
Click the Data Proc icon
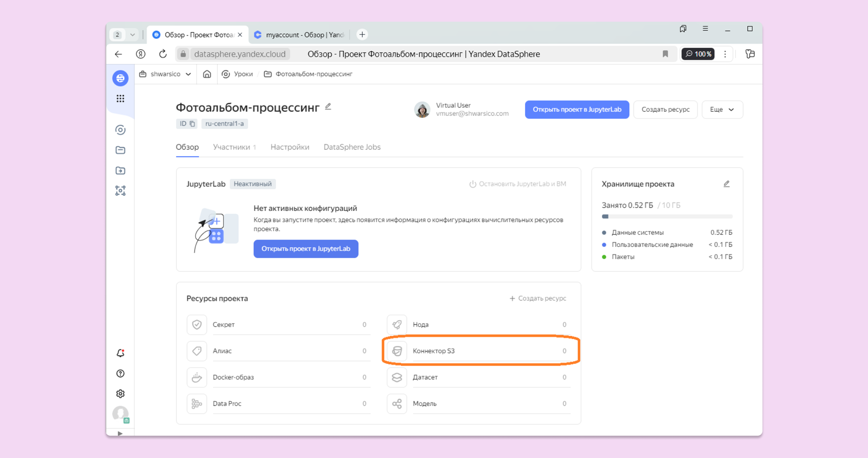pos(197,403)
